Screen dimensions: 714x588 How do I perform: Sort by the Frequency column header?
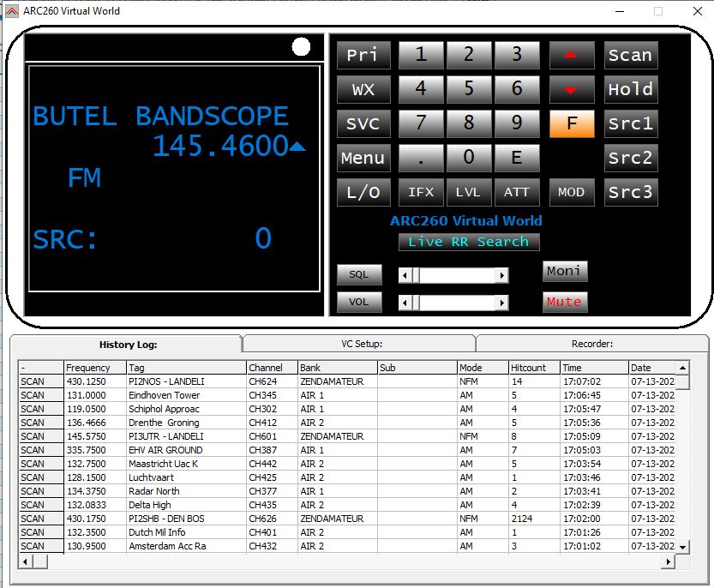tap(94, 368)
